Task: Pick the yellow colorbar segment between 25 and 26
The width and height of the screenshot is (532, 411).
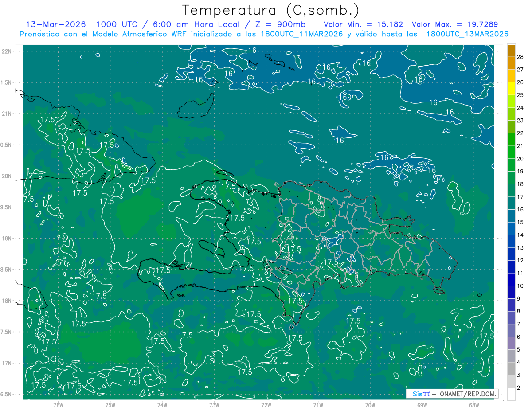Action: point(511,88)
